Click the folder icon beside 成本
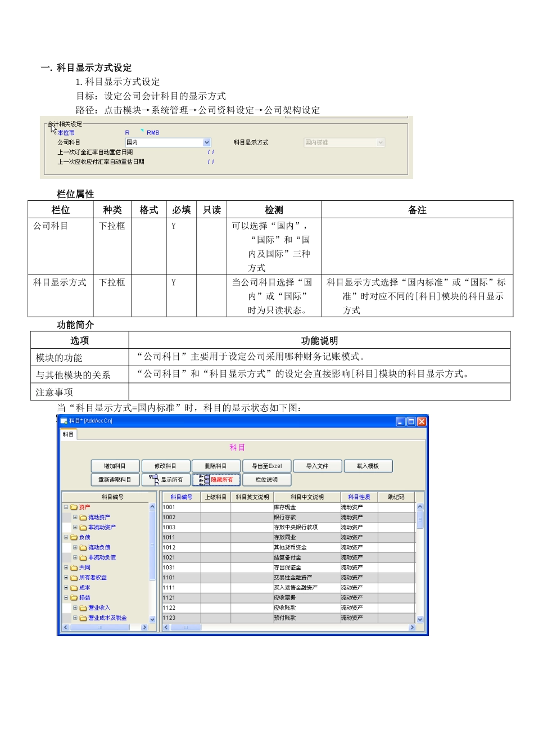The height and width of the screenshot is (756, 534). (74, 588)
